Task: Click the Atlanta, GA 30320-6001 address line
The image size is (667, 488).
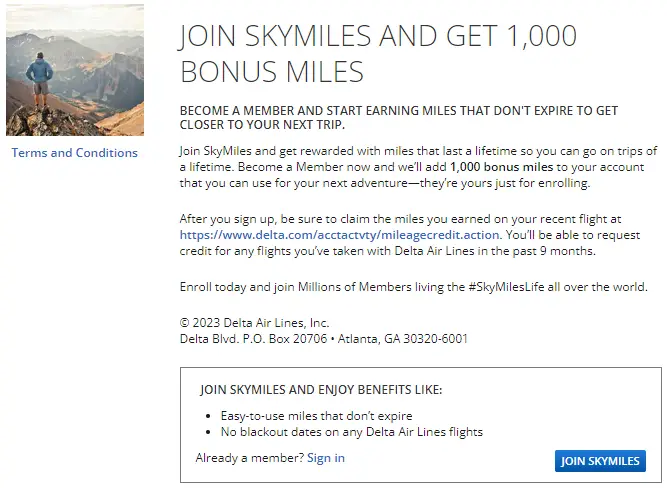Action: pos(324,339)
